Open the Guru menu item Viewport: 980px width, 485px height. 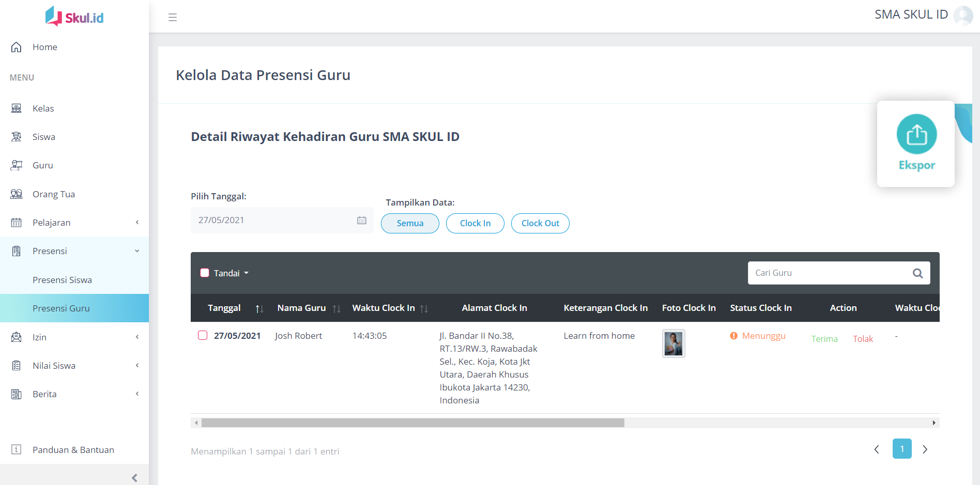point(43,165)
